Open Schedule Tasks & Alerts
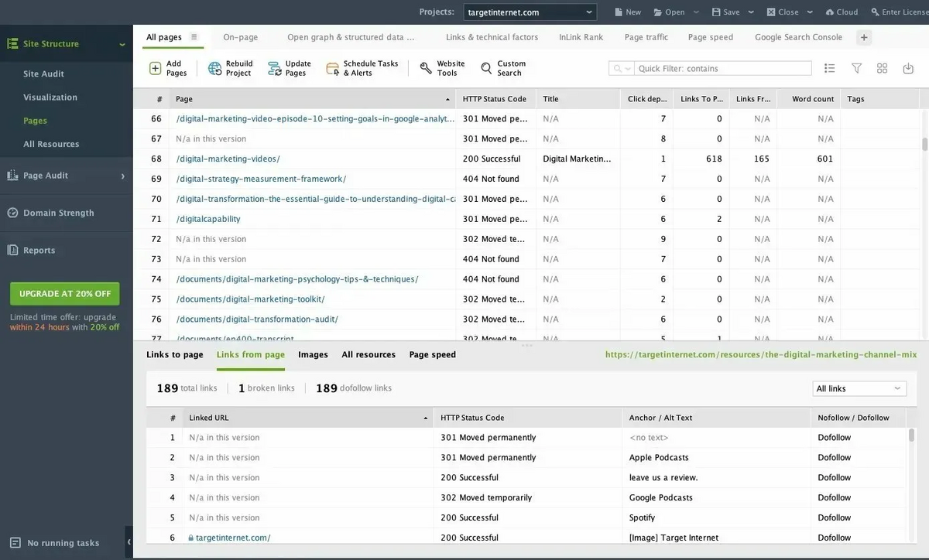This screenshot has height=560, width=929. (x=362, y=68)
